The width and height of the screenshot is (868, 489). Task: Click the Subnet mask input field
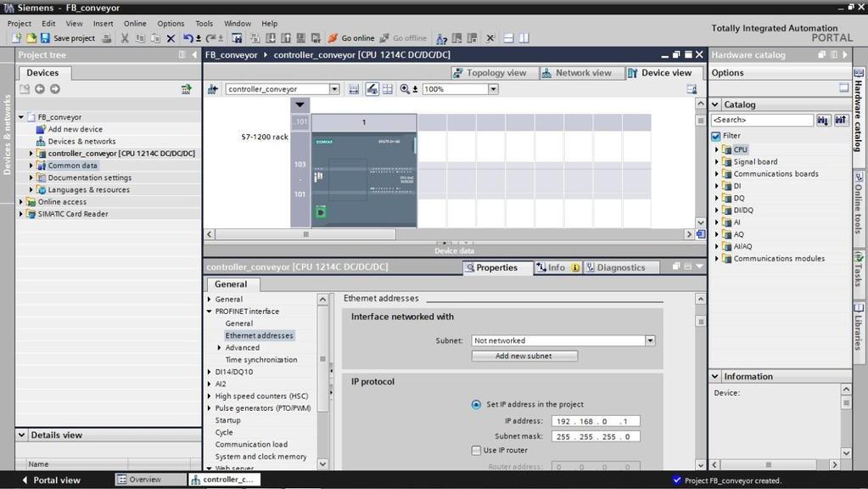[x=596, y=436]
